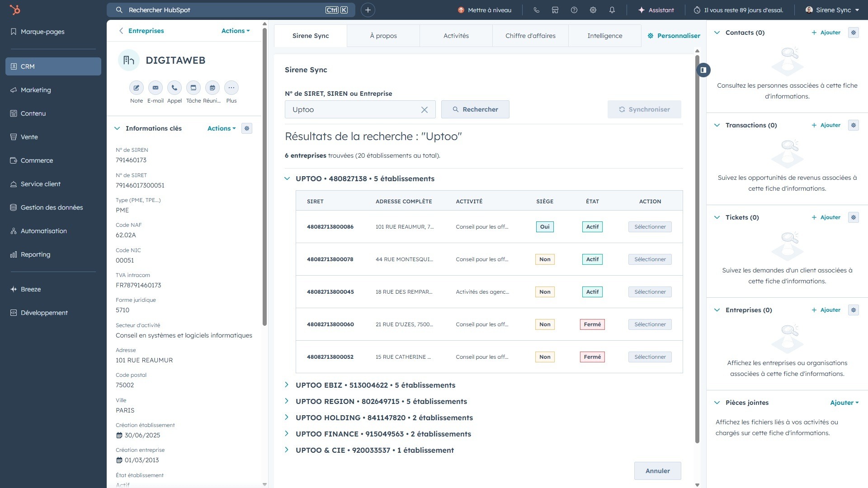This screenshot has width=868, height=488.
Task: Switch to the À propos tab
Action: (383, 35)
